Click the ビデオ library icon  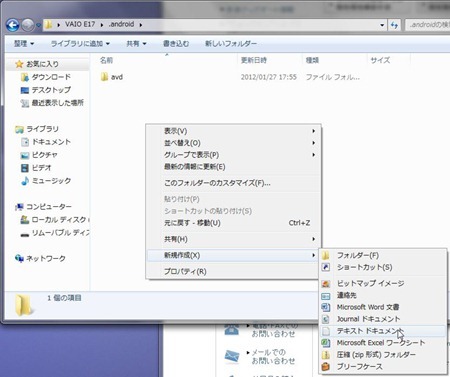[x=25, y=168]
